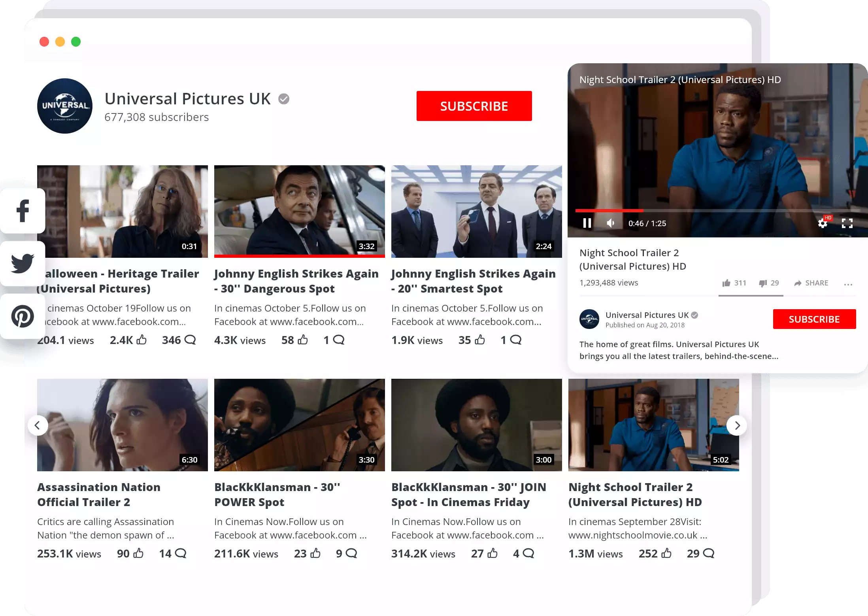The width and height of the screenshot is (868, 616).
Task: Open the more options ellipsis menu
Action: (848, 284)
